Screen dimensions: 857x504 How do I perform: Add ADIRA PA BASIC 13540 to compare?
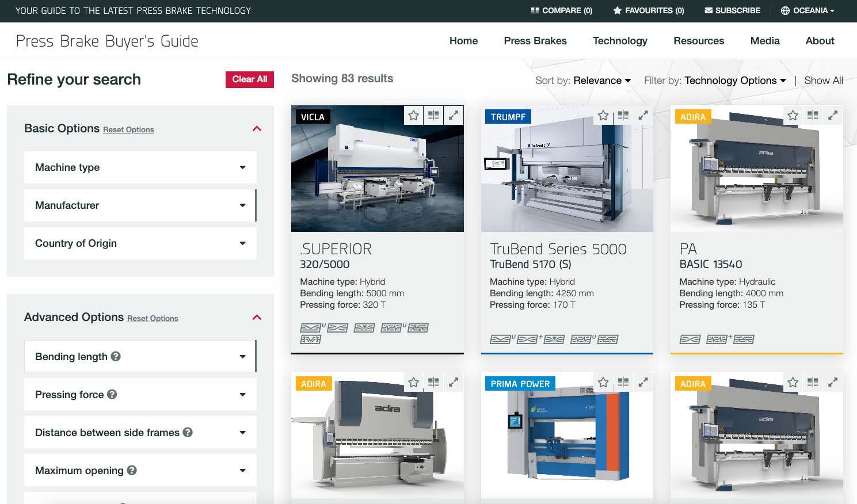(x=813, y=116)
